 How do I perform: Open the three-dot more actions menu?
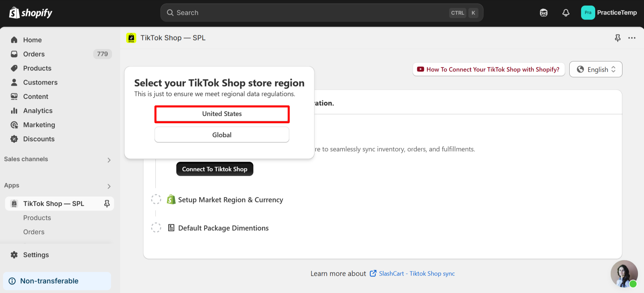(x=632, y=38)
